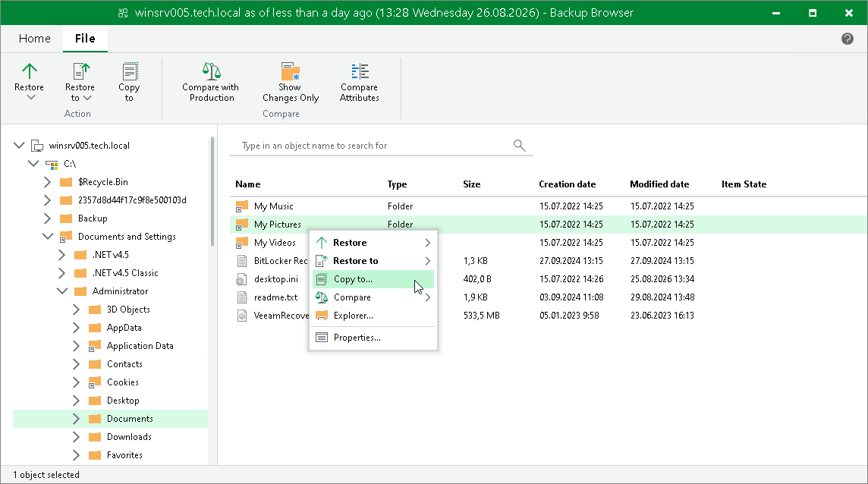Select the 2357d8d44f17c9f8e500103d folder

point(132,200)
